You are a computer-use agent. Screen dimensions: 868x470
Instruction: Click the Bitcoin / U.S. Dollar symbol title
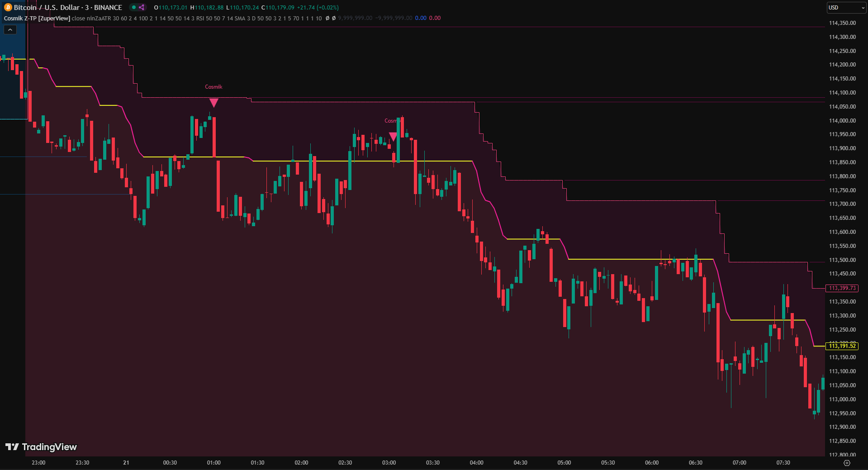coord(68,7)
